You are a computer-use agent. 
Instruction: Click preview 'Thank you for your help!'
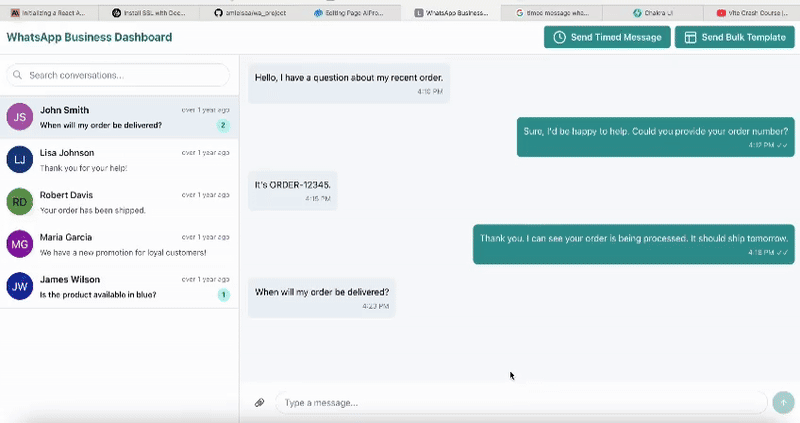point(84,168)
